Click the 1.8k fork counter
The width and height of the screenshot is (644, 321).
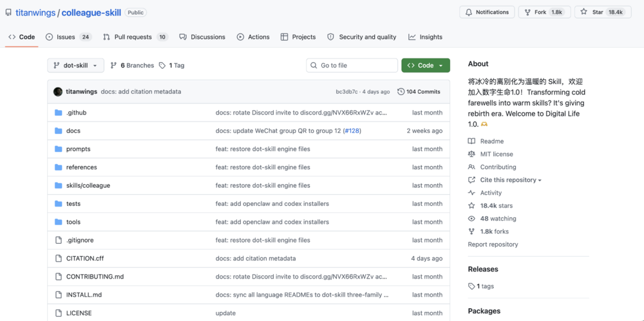[x=556, y=12]
